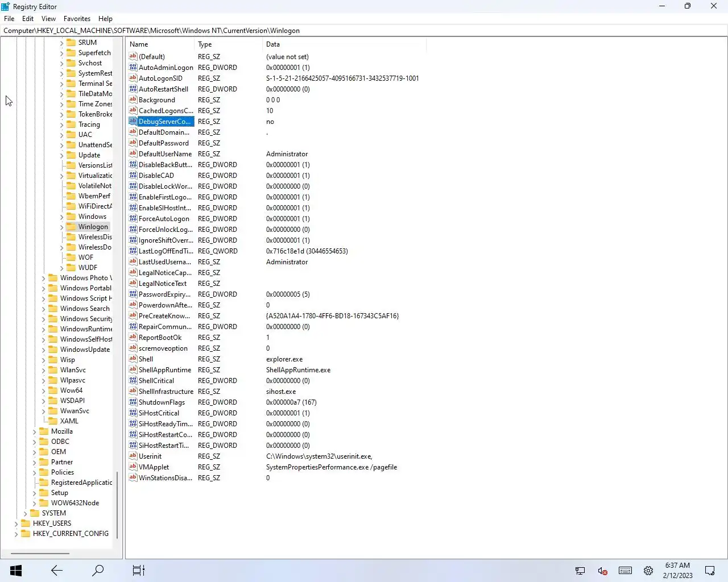Sort values by the Name column header
Viewport: 728px width, 582px height.
tap(160, 44)
